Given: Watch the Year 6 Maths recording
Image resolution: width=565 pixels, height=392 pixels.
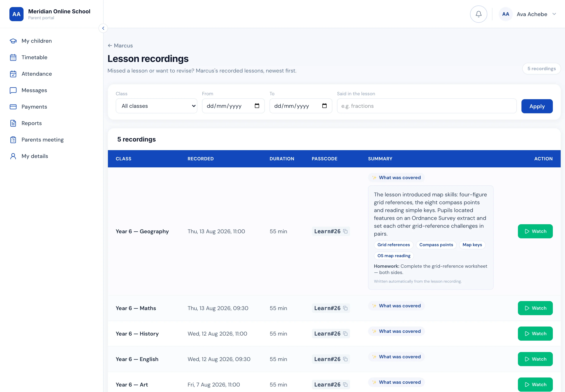Looking at the screenshot, I should (535, 308).
